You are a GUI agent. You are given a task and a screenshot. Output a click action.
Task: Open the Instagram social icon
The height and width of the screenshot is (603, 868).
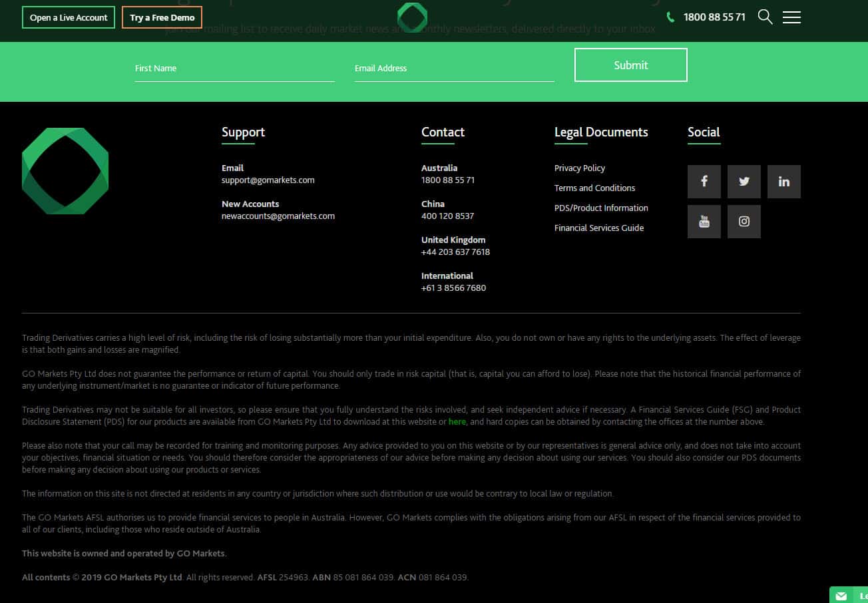click(x=744, y=222)
